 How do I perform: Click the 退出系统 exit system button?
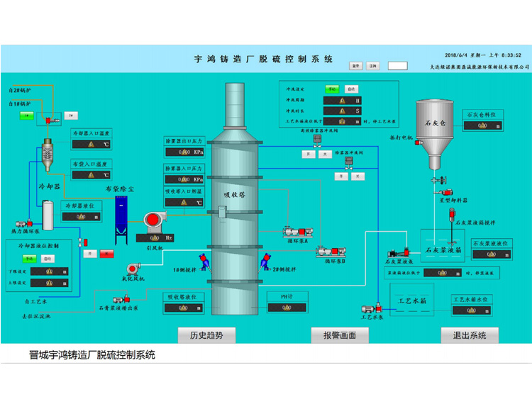(x=470, y=335)
